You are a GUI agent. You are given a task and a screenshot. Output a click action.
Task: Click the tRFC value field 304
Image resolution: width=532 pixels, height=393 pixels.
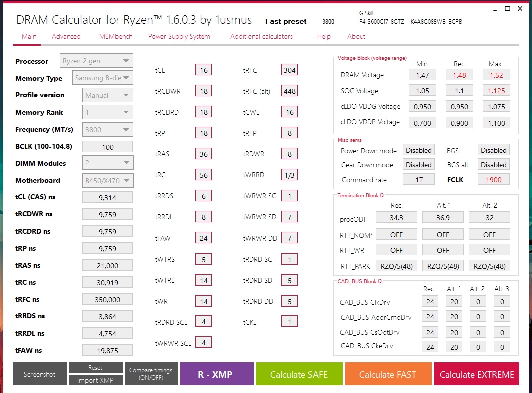[289, 70]
